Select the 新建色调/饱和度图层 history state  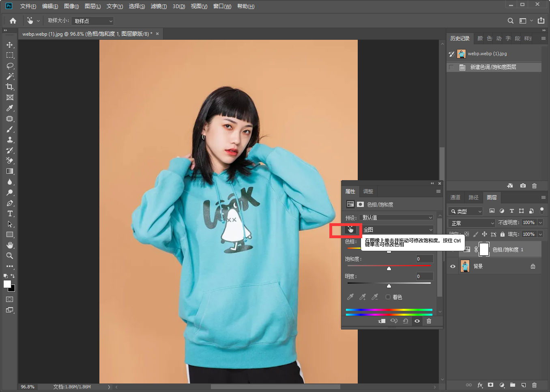pyautogui.click(x=493, y=67)
